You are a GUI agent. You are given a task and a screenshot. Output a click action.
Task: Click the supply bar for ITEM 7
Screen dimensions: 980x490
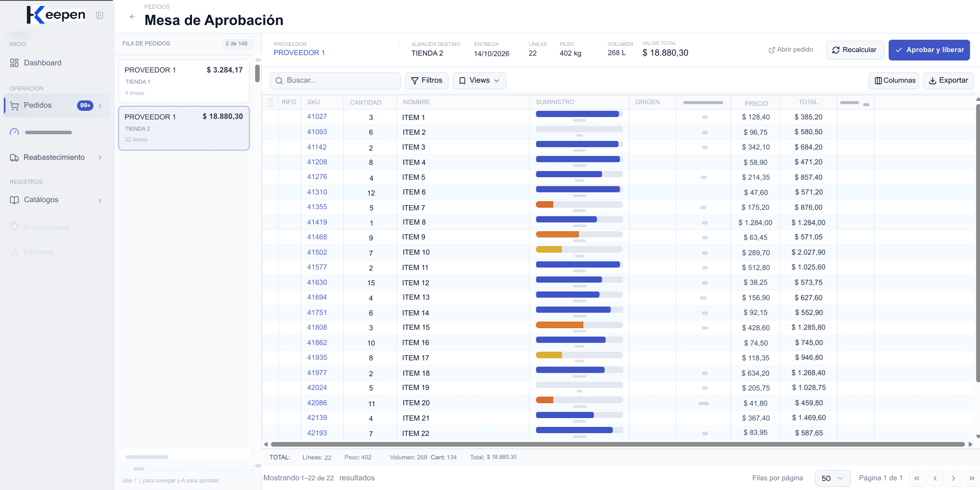coord(579,205)
